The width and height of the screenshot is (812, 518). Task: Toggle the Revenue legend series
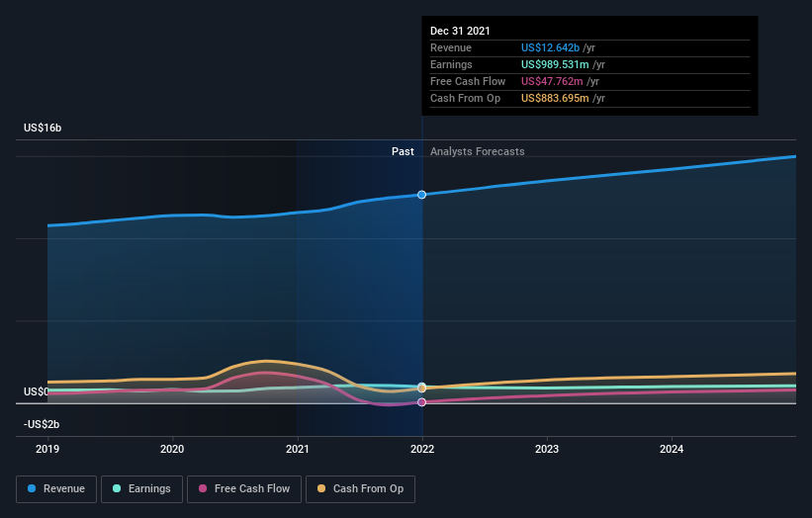pyautogui.click(x=56, y=489)
